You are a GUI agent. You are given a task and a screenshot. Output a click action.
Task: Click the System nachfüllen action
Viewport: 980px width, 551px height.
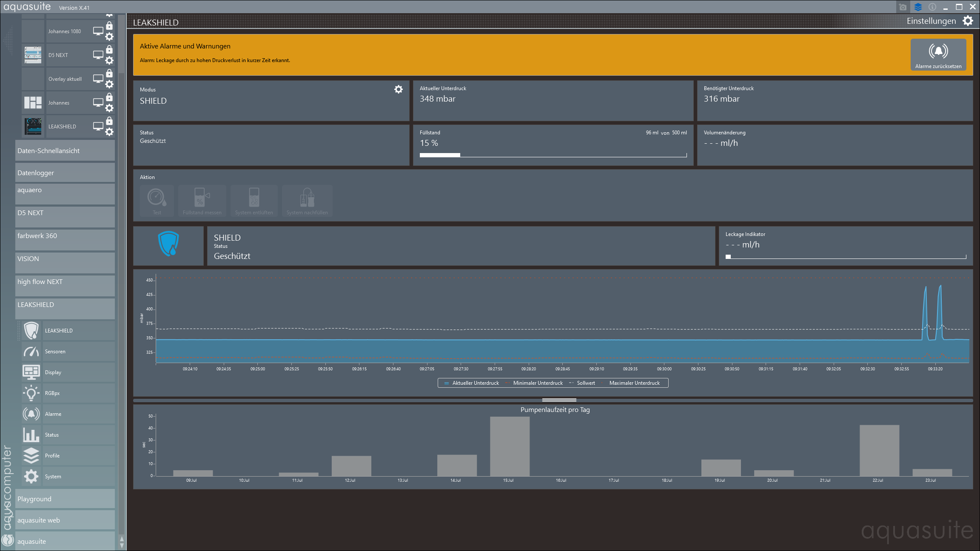pos(307,201)
